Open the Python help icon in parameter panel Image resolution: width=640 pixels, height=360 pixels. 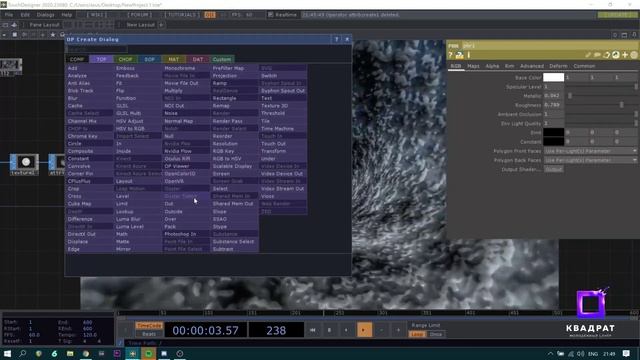[460, 55]
